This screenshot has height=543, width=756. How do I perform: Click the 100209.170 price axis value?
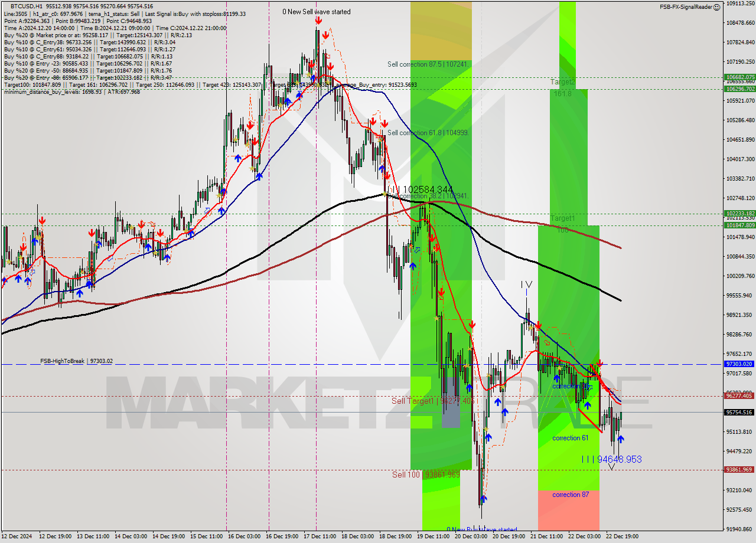coord(741,276)
